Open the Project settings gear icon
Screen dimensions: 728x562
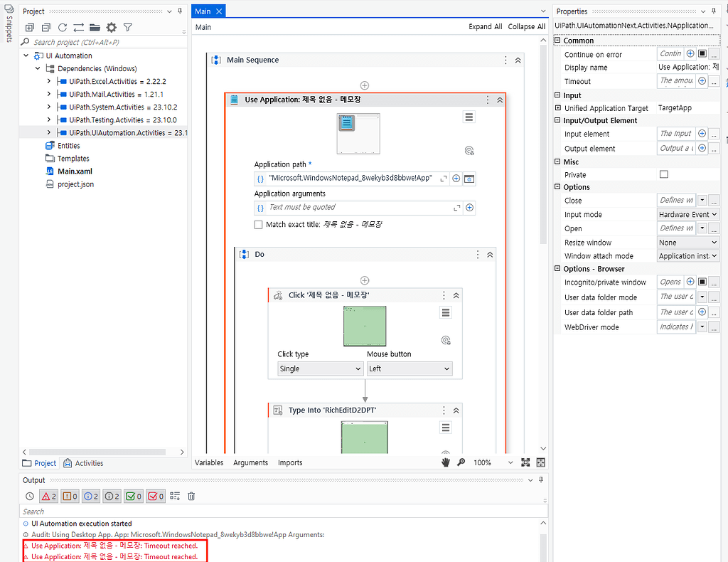tap(112, 27)
